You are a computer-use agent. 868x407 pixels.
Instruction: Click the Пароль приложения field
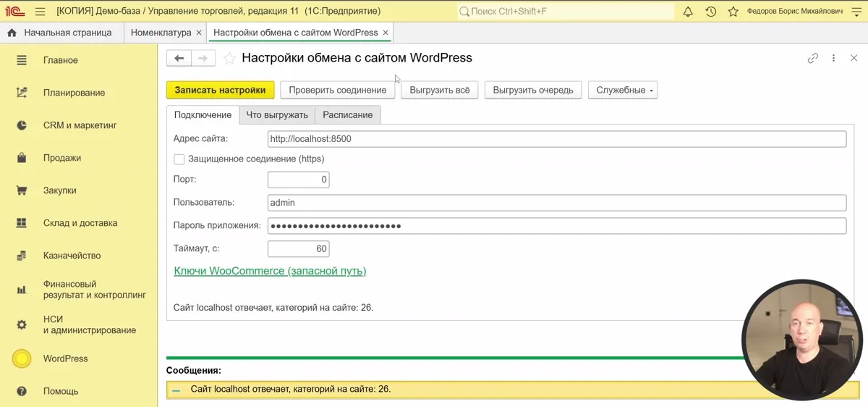click(557, 226)
